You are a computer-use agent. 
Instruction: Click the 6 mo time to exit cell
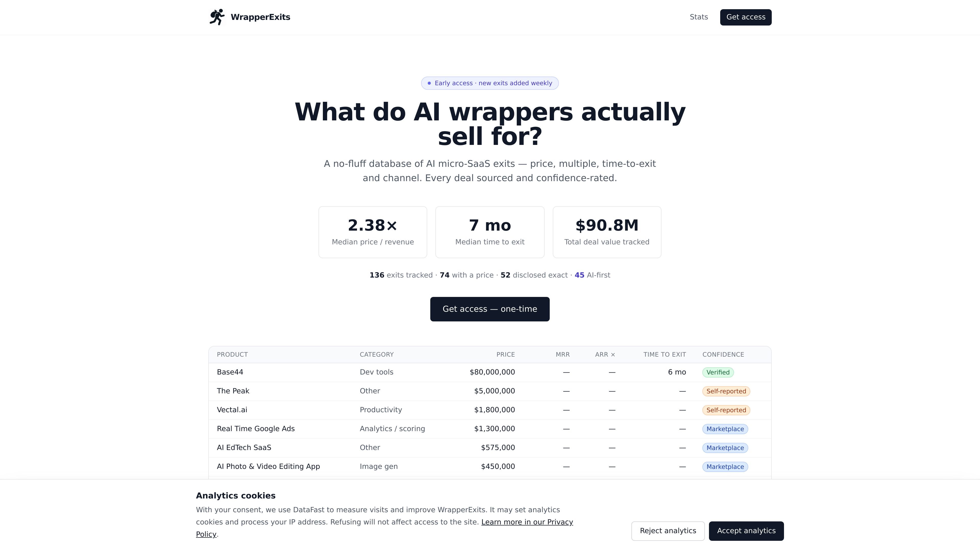pyautogui.click(x=677, y=372)
